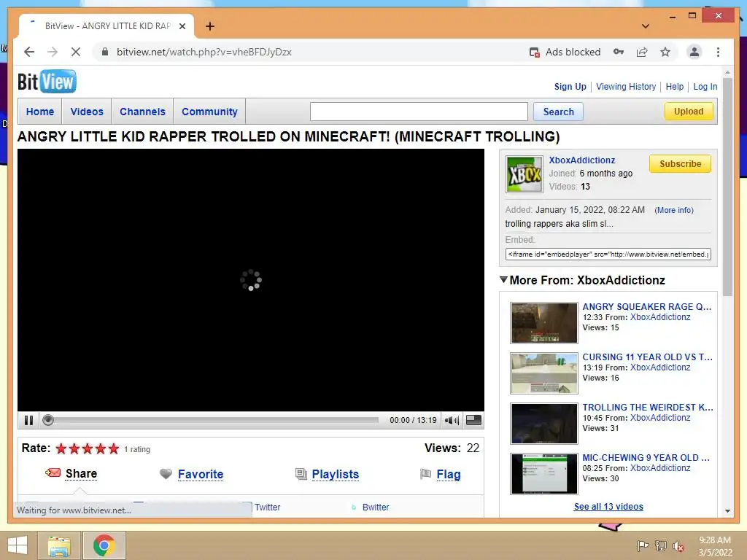Click the Bwitter share link

[x=376, y=507]
